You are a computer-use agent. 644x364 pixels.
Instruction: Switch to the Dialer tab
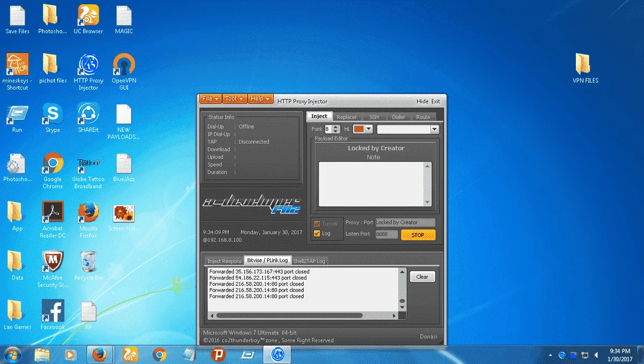coord(399,117)
